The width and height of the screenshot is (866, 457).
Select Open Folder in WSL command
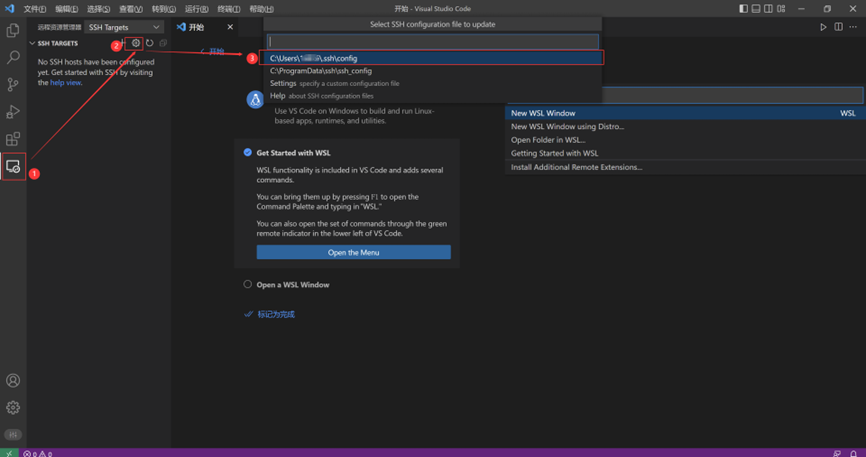click(685, 140)
